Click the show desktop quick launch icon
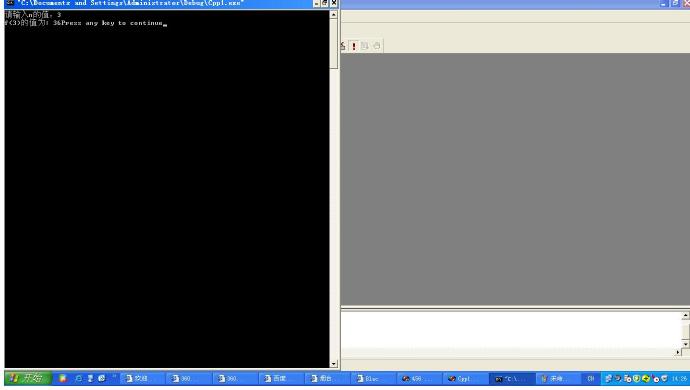The width and height of the screenshot is (690, 390). click(x=90, y=378)
